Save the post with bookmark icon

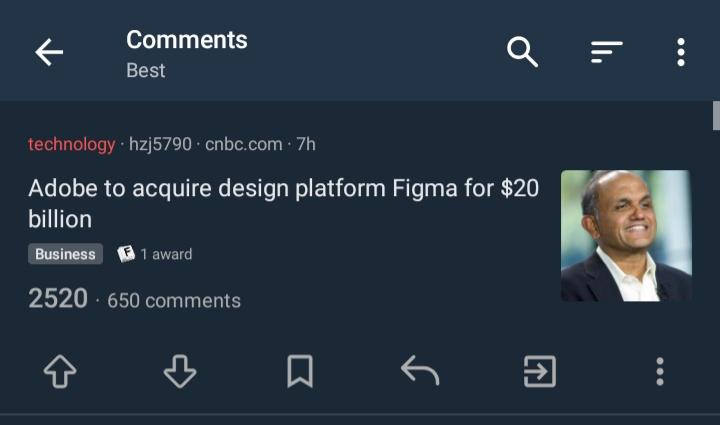[x=300, y=372]
